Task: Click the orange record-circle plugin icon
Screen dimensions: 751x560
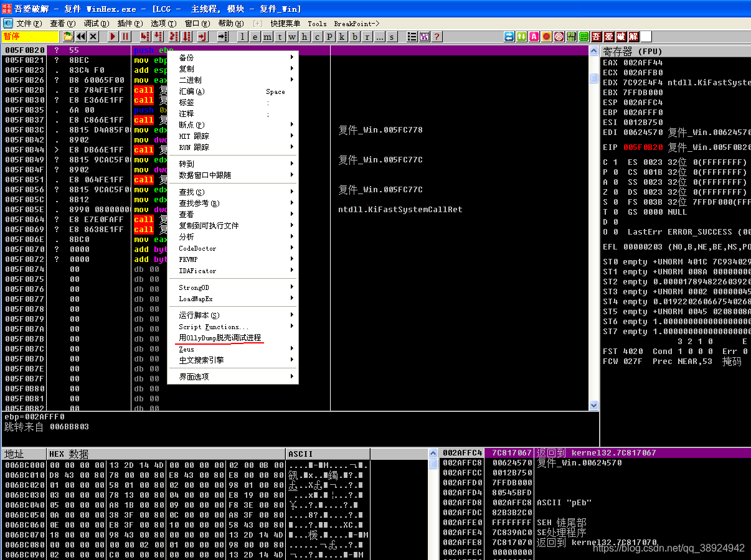Action: (546, 37)
